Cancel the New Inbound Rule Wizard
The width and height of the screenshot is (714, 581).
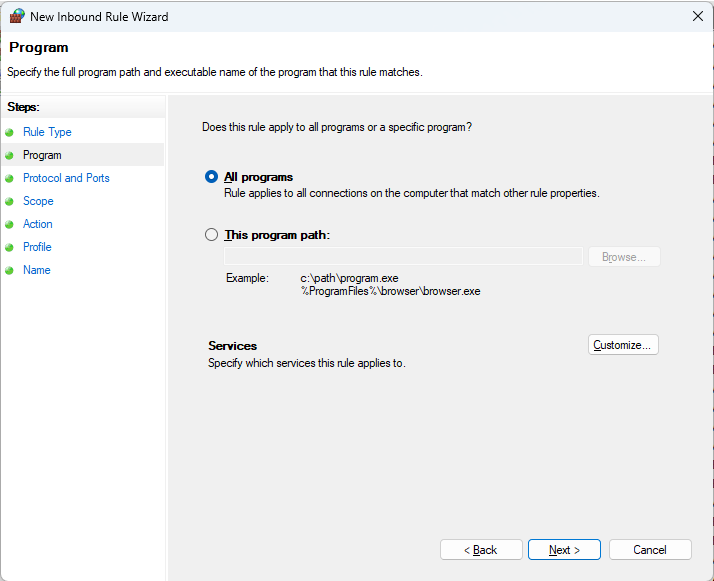tap(650, 550)
